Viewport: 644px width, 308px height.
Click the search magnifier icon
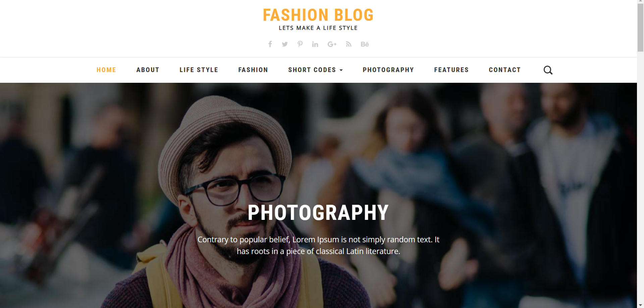point(548,70)
